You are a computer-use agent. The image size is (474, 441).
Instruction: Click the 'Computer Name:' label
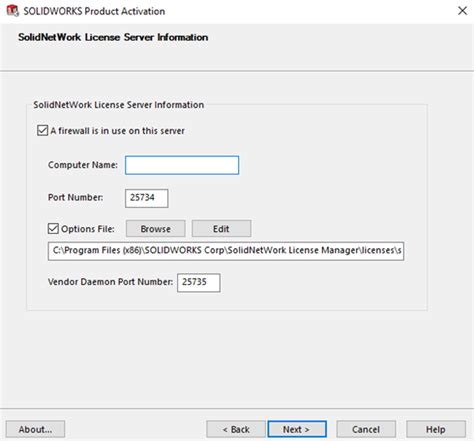pyautogui.click(x=83, y=165)
